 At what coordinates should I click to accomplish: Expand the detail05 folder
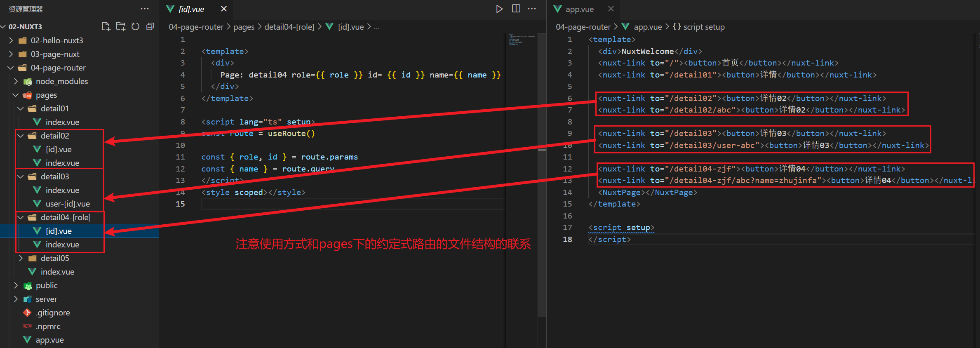click(21, 258)
